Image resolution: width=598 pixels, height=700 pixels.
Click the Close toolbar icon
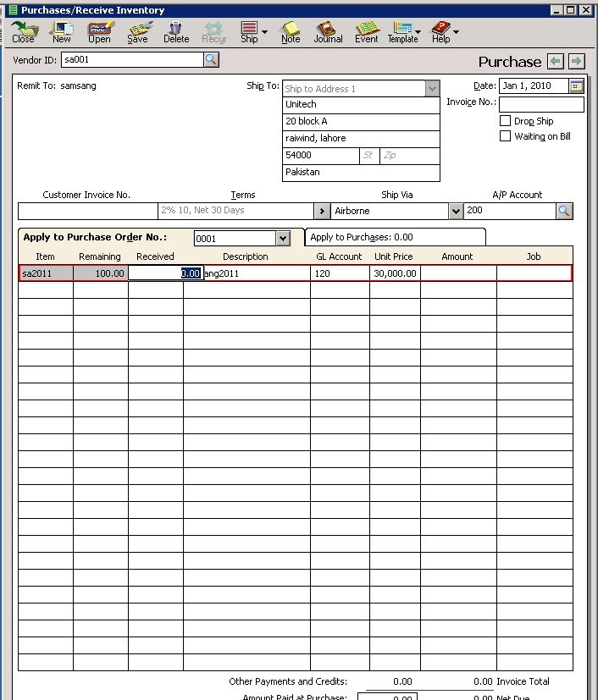tap(24, 32)
